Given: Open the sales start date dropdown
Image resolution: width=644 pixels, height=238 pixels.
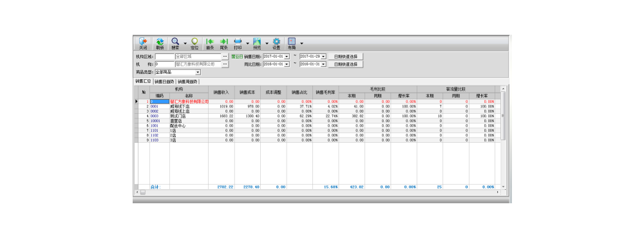Looking at the screenshot, I should tap(287, 56).
